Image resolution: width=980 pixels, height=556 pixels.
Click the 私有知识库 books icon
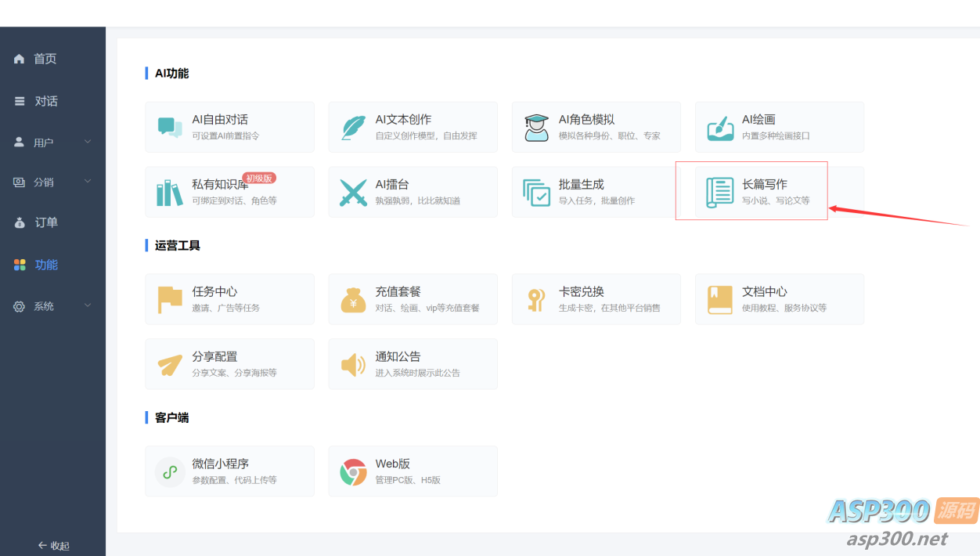(x=170, y=193)
